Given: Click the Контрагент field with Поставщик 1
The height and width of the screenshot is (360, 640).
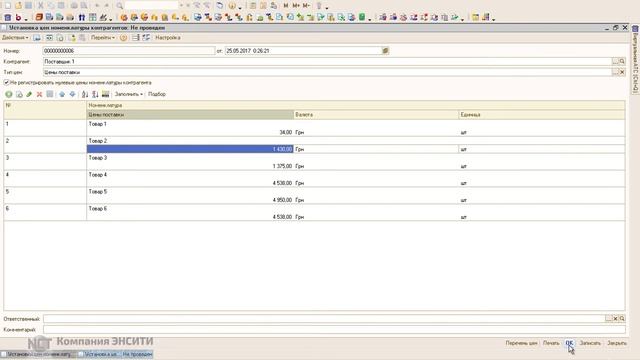Looking at the screenshot, I should pos(327,61).
